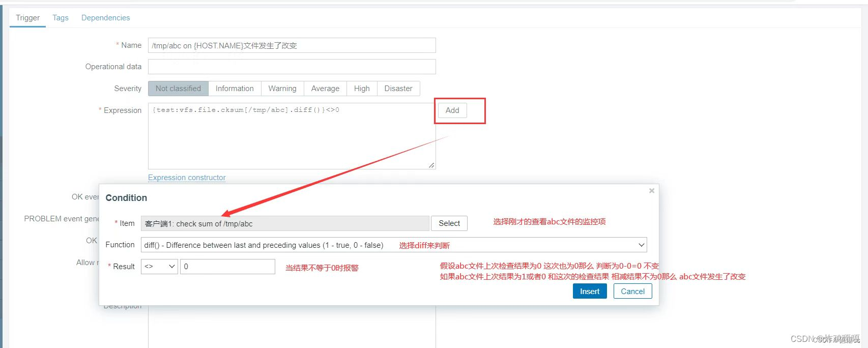868x348 pixels.
Task: Select Disaster severity
Action: tap(398, 89)
